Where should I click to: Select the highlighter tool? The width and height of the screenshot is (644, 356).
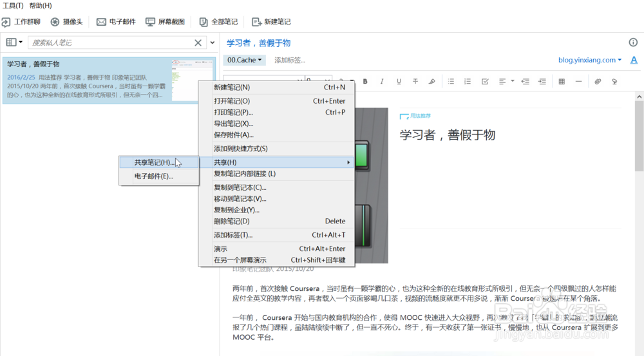(x=431, y=81)
